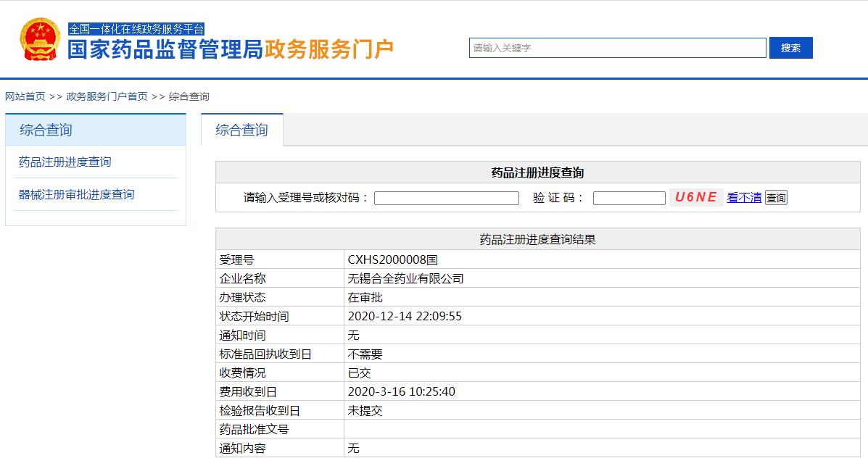The height and width of the screenshot is (466, 868).
Task: Click the value 未提交
Action: pyautogui.click(x=365, y=411)
